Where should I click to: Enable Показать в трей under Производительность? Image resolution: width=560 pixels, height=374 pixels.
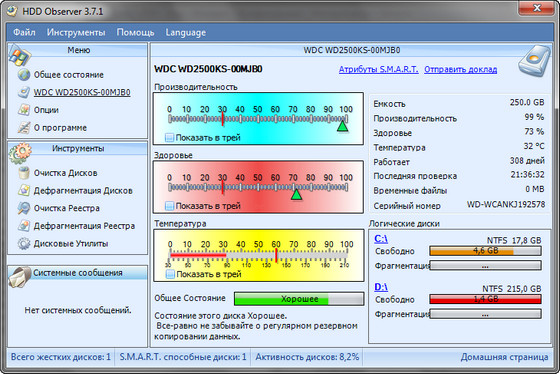(170, 138)
